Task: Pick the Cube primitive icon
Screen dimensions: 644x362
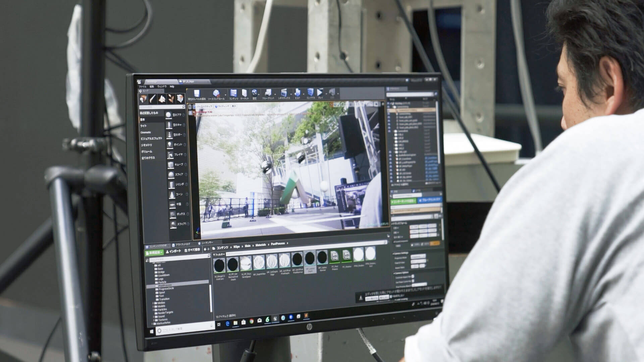Action: [x=171, y=165]
